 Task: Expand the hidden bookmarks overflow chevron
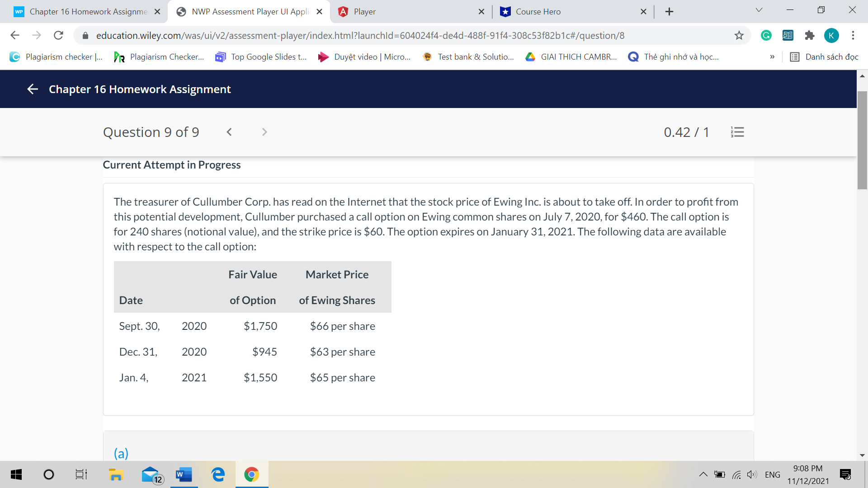click(x=772, y=56)
